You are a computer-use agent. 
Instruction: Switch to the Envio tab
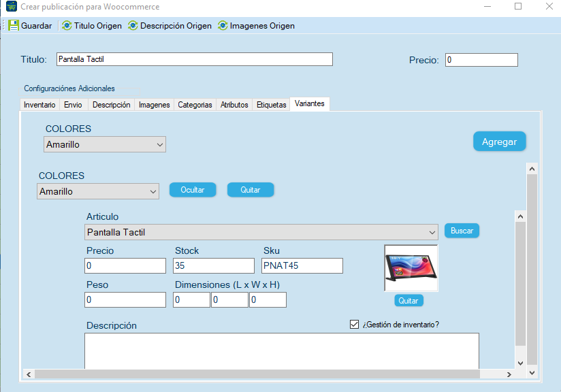point(74,105)
